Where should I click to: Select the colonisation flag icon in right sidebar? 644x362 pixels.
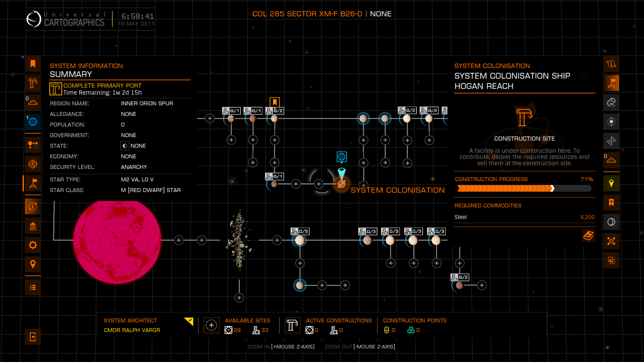[x=611, y=83]
